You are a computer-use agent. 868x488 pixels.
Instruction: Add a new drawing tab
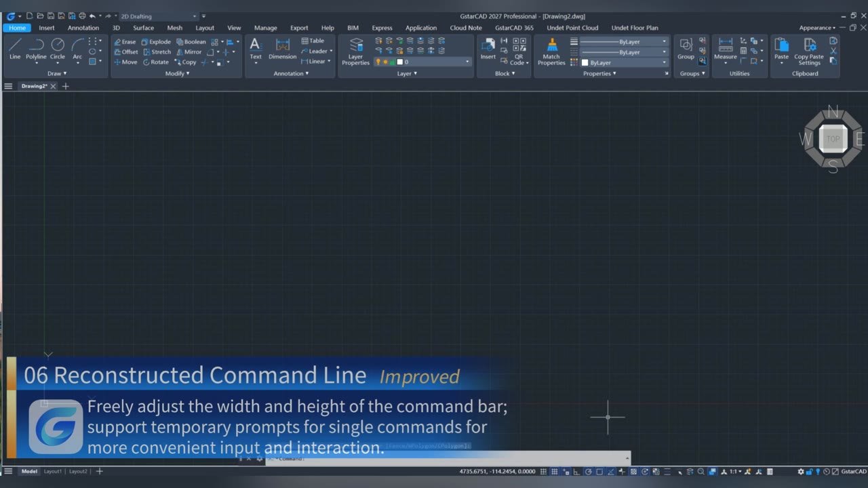pos(66,86)
